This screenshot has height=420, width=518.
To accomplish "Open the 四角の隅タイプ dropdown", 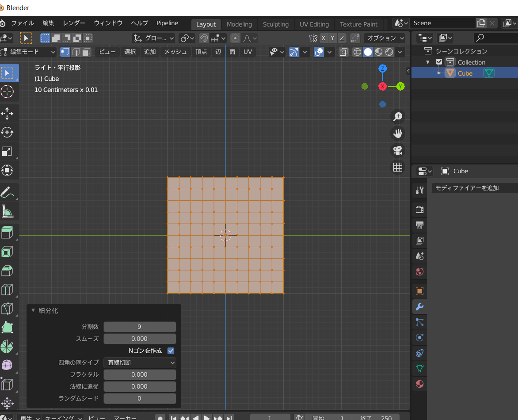I will (x=140, y=363).
